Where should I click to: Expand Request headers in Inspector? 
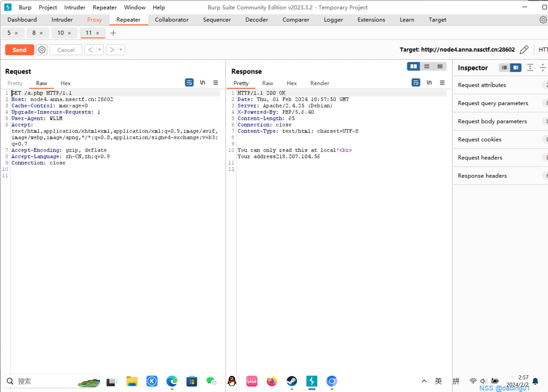click(501, 158)
